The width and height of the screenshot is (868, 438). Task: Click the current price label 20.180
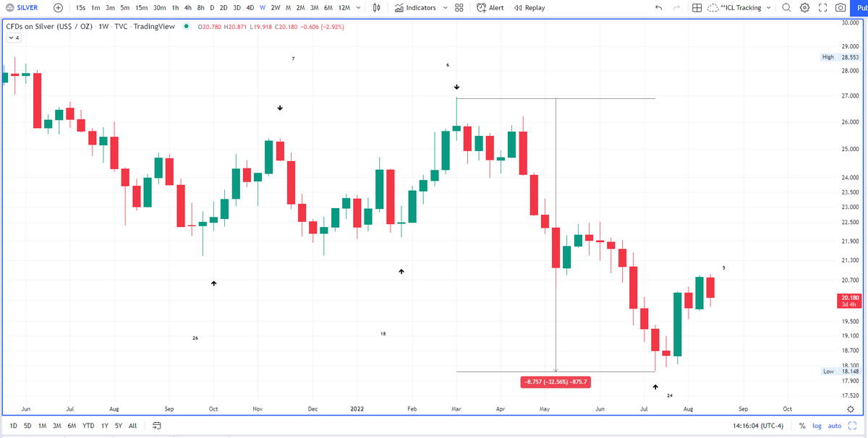849,301
